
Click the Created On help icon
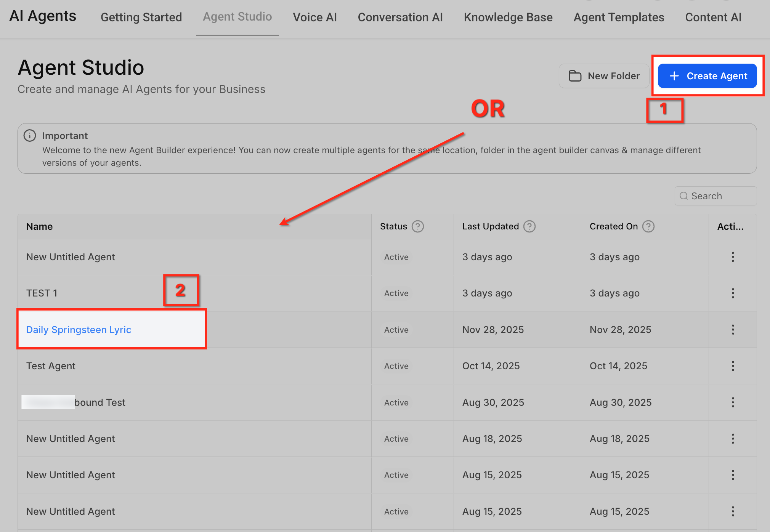tap(648, 226)
